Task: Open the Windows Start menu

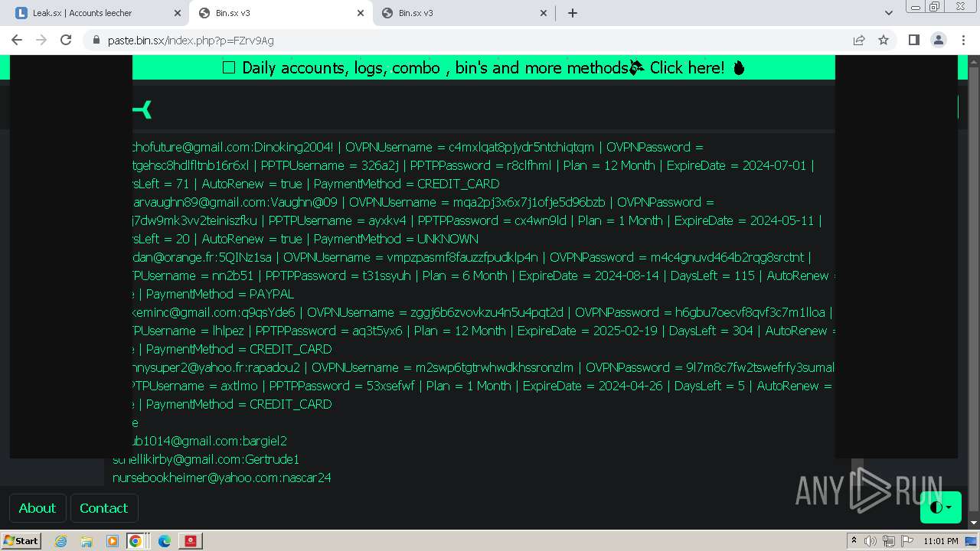Action: [21, 540]
